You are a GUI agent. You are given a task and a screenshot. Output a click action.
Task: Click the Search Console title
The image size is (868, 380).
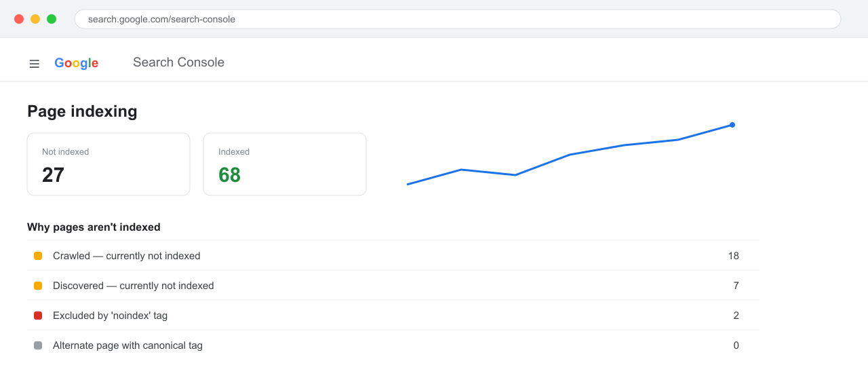[x=178, y=62]
